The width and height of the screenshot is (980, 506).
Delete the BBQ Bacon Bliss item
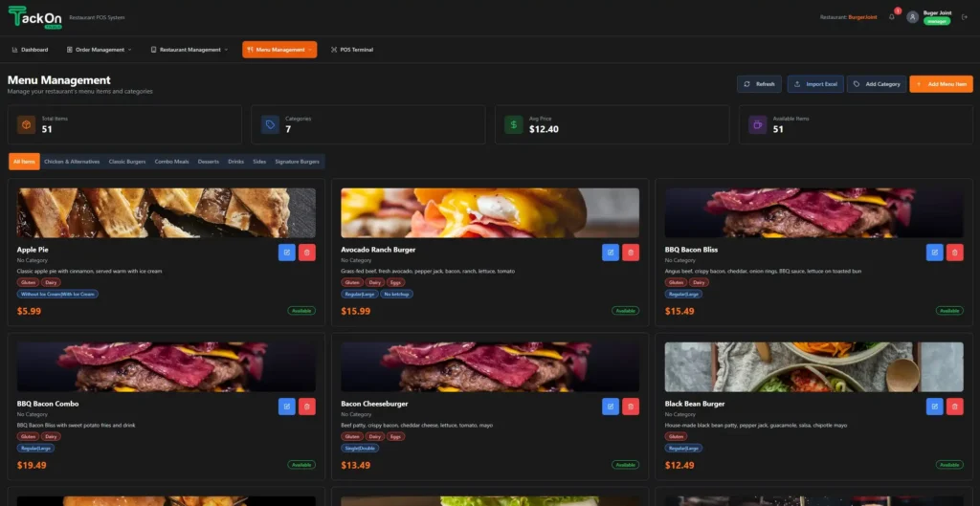coord(955,253)
